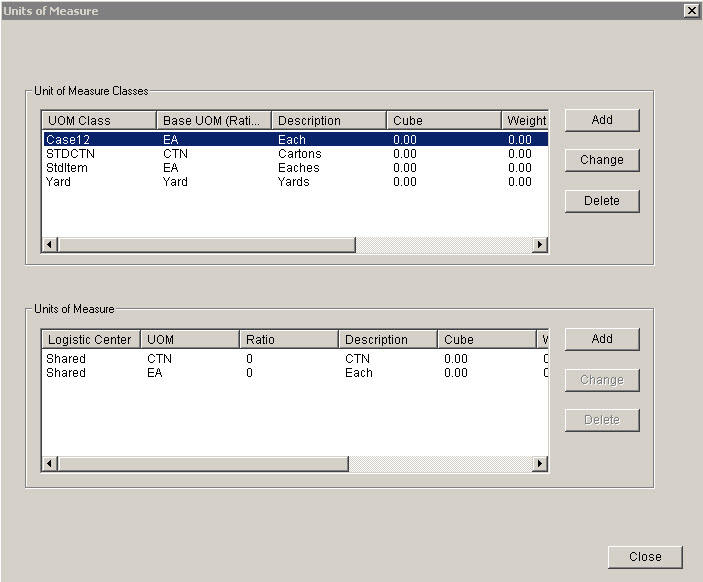
Task: Click Cube header in Units of Measure table
Action: click(487, 339)
